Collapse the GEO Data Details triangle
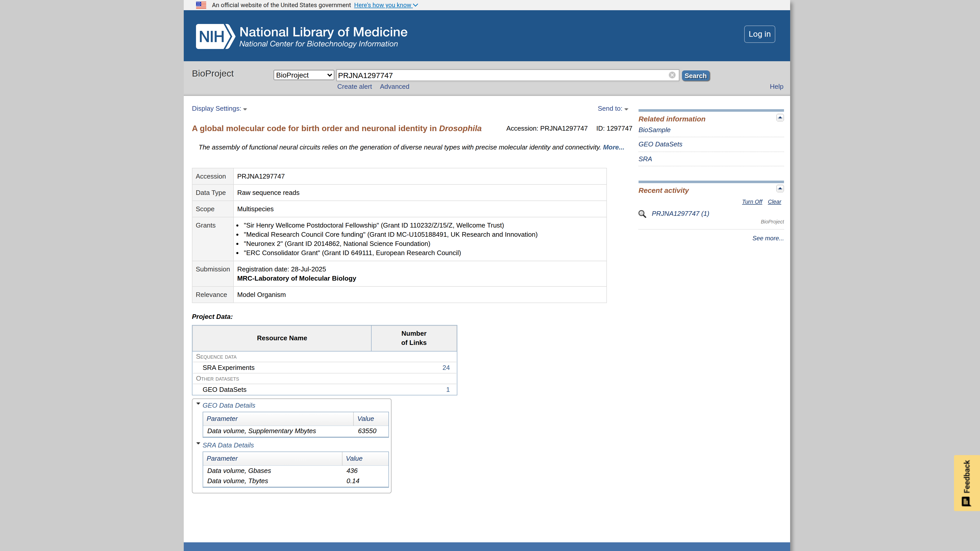 (x=198, y=404)
